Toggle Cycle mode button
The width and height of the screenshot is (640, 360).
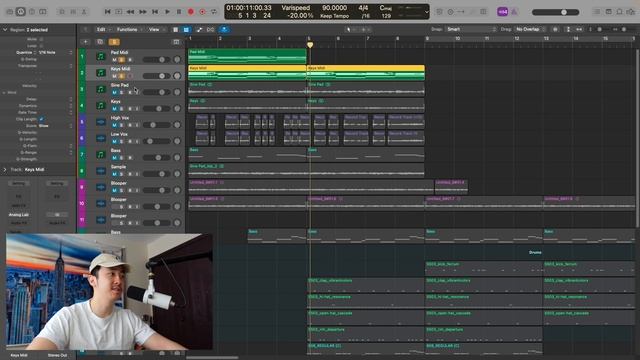pos(214,12)
